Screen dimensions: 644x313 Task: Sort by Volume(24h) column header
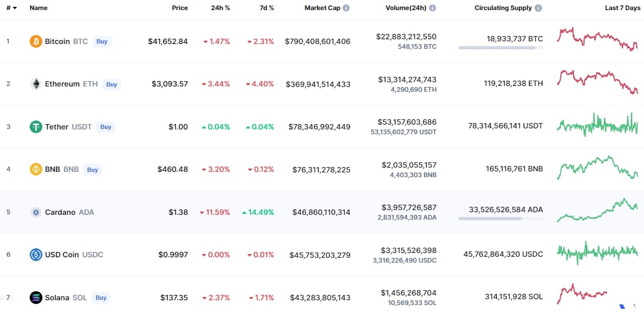point(406,8)
